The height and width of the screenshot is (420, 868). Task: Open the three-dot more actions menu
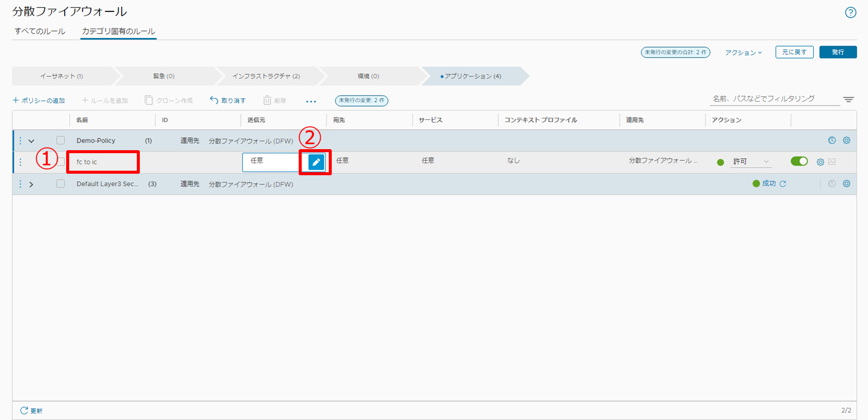(311, 101)
